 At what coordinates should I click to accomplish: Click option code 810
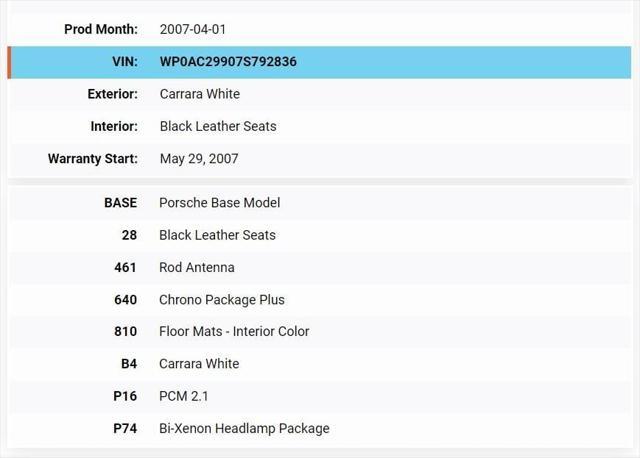[125, 331]
